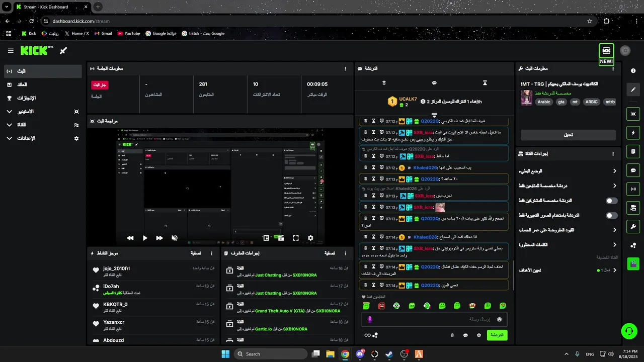Image resolution: width=644 pixels, height=362 pixels.
Task: Click the green الدردشة send button
Action: point(497,335)
